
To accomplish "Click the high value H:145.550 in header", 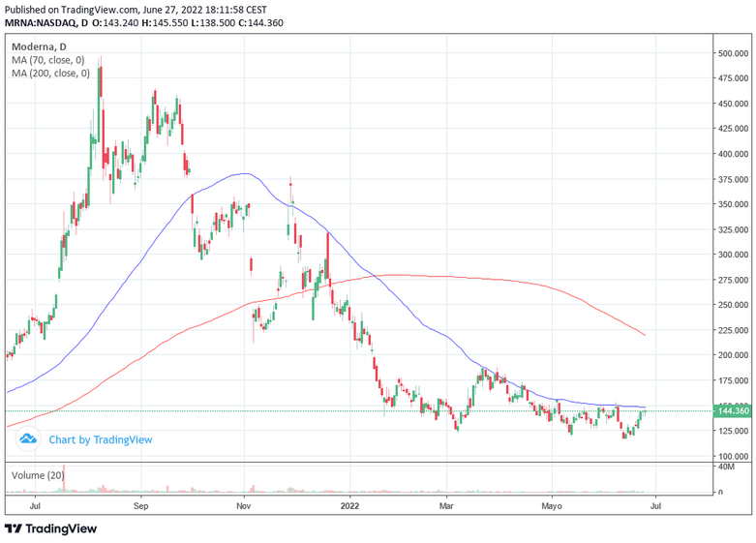I will [x=165, y=22].
